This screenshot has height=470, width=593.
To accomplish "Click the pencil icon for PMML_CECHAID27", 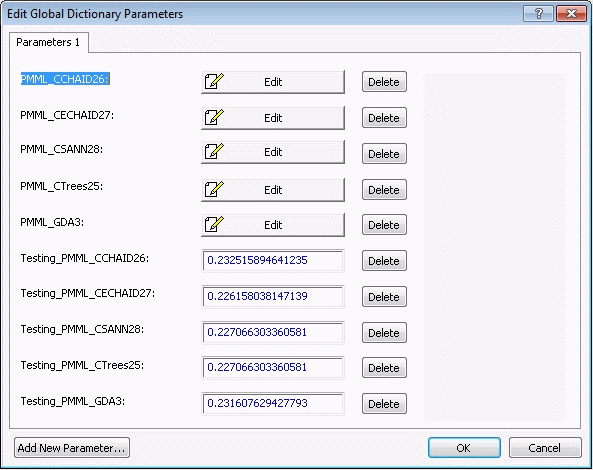I will (214, 117).
